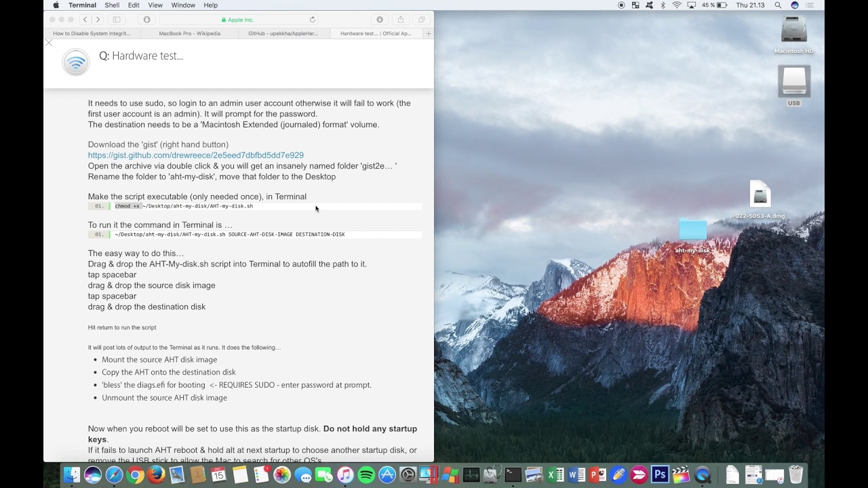Screen dimensions: 868x488
Task: Click the Siri icon in menu bar
Action: click(x=794, y=5)
